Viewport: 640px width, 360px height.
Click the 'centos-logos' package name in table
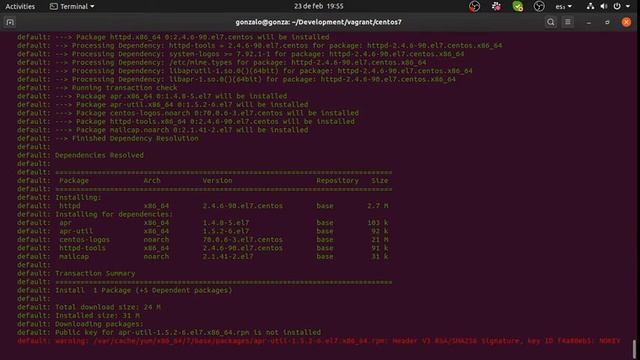point(84,240)
